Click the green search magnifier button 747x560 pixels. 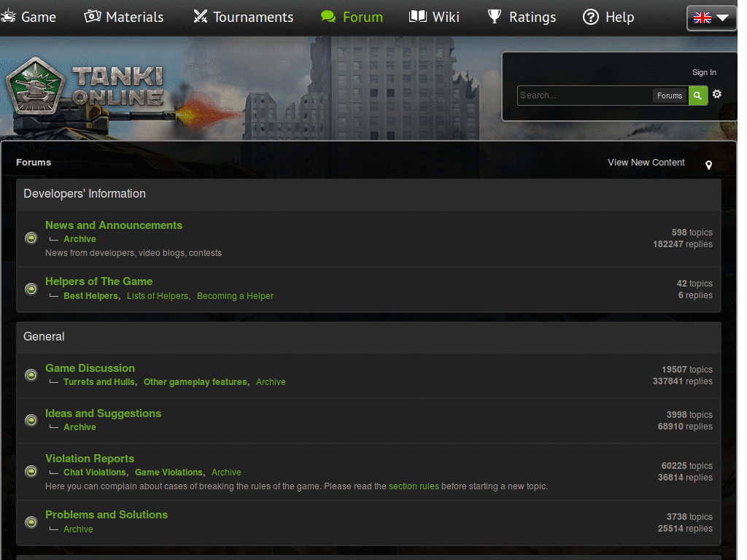pos(698,96)
